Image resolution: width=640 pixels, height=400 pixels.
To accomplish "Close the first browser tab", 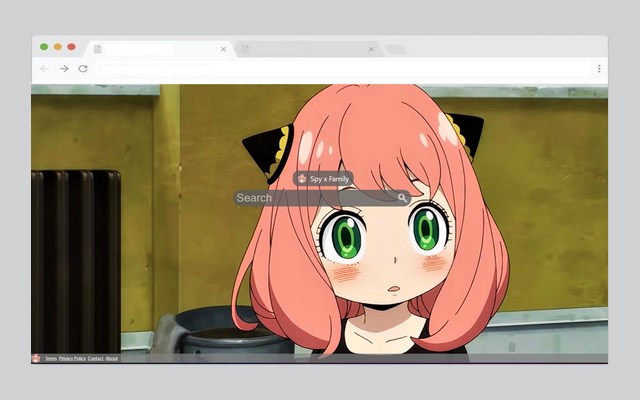I will click(x=223, y=49).
